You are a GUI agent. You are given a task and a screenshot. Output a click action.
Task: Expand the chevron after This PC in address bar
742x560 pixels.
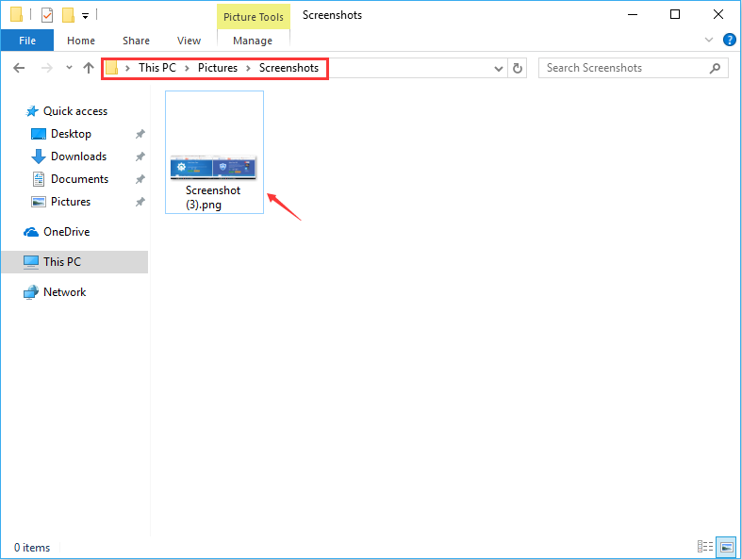[x=187, y=69]
